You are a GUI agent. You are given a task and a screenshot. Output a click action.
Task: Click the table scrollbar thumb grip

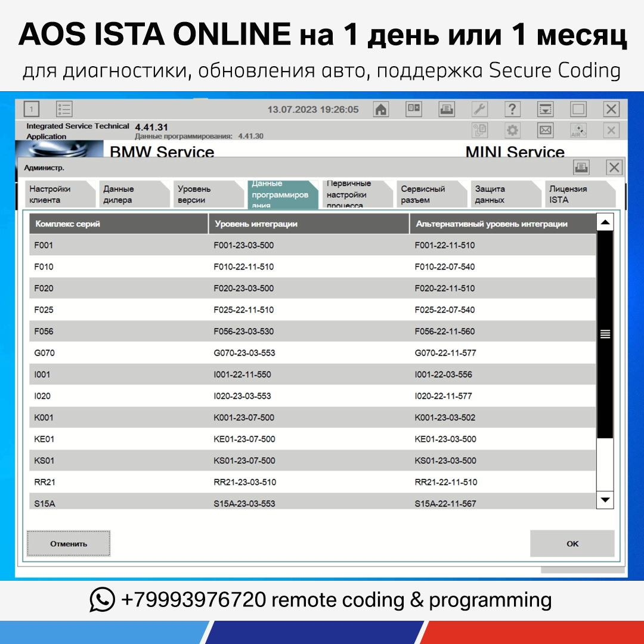pos(605,334)
